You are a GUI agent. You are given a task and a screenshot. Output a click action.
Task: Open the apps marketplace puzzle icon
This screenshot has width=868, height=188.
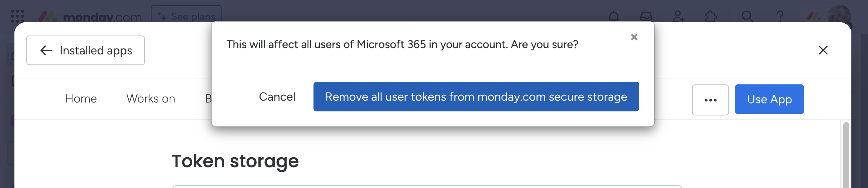711,16
